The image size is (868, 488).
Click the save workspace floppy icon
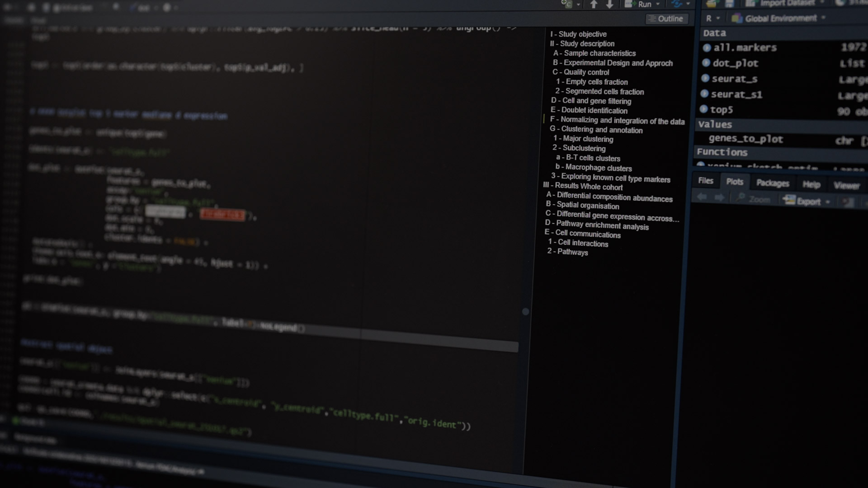729,4
